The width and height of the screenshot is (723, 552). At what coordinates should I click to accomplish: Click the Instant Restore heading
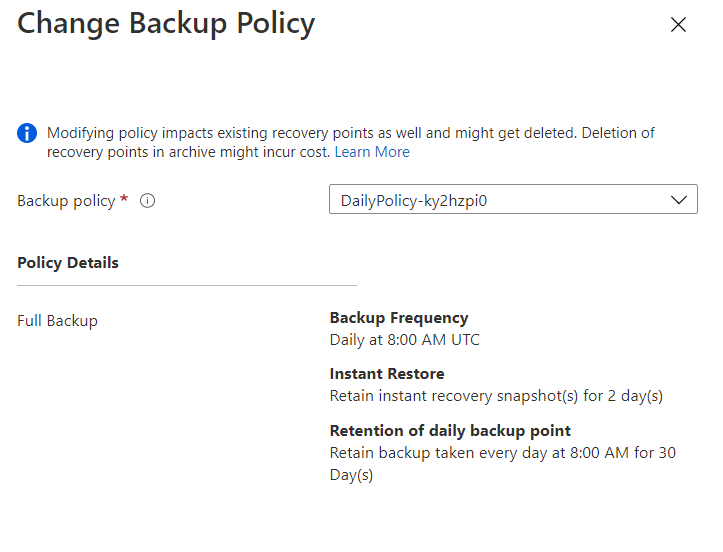click(387, 374)
